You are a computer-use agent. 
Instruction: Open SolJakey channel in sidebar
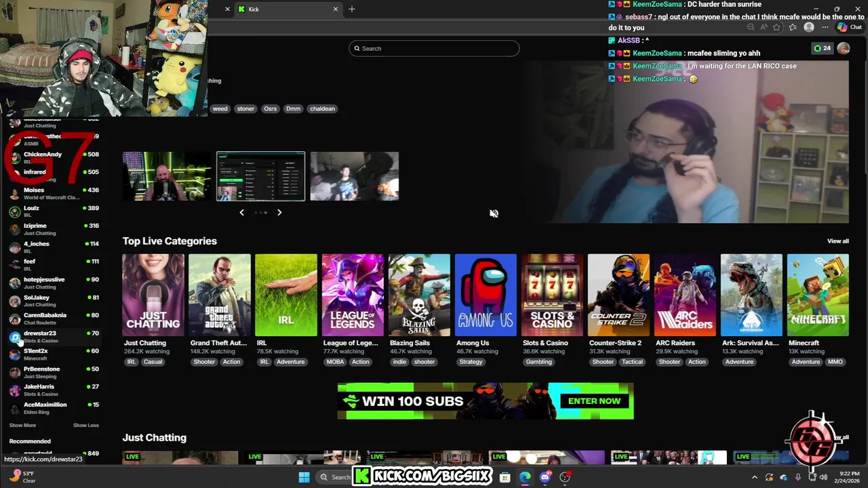coord(54,300)
